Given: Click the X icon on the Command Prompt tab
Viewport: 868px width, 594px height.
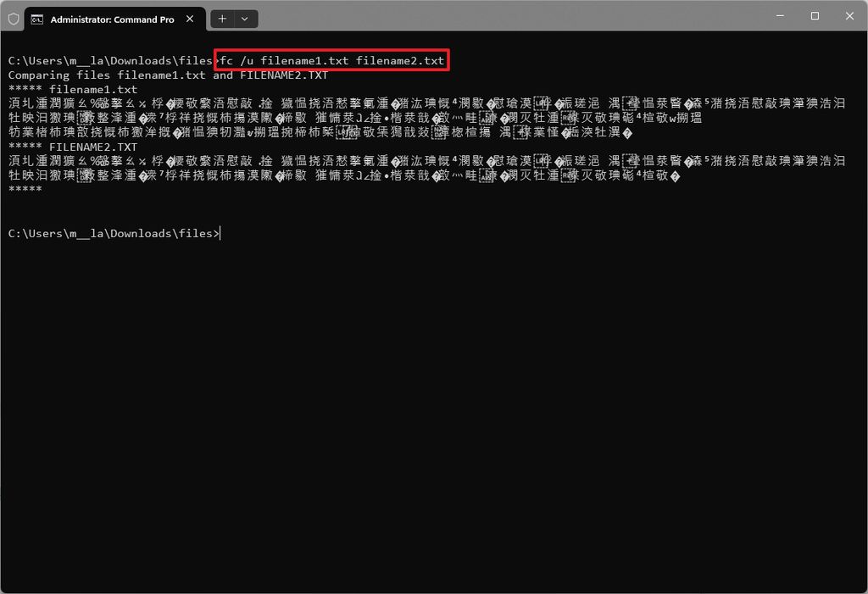Looking at the screenshot, I should point(190,18).
